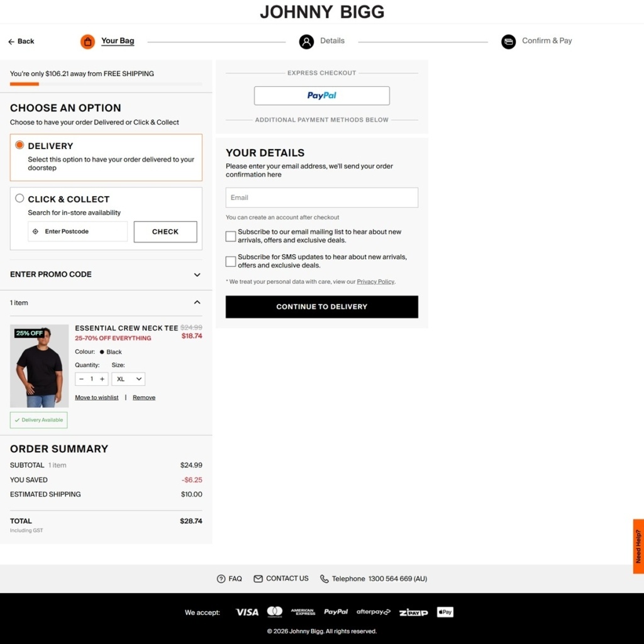Decrease quantity with the minus icon
644x644 pixels.
[81, 379]
